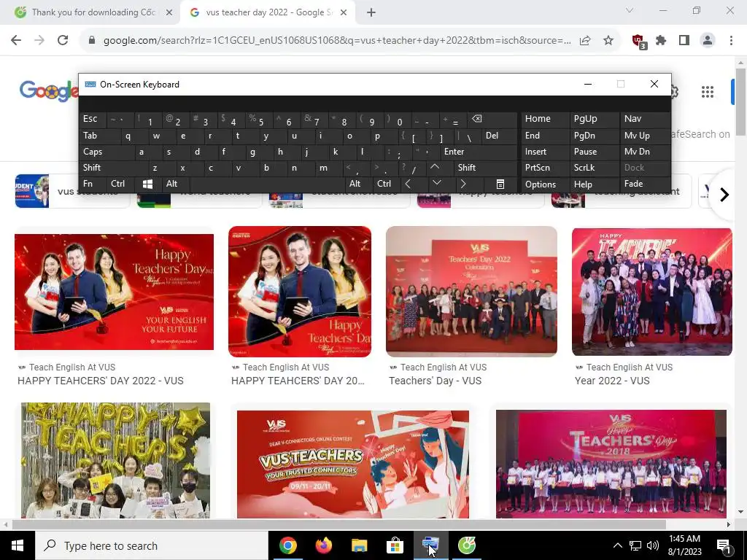Toggle left Ctrl key on keyboard

click(120, 184)
